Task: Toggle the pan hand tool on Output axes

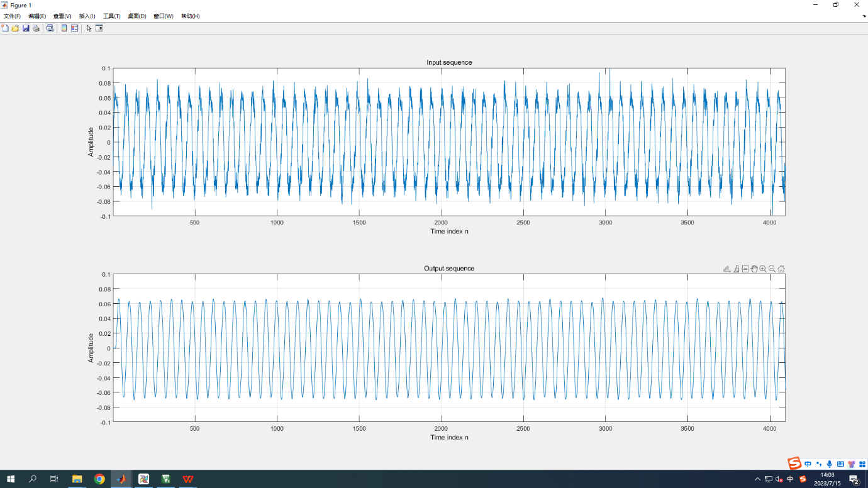Action: 754,269
